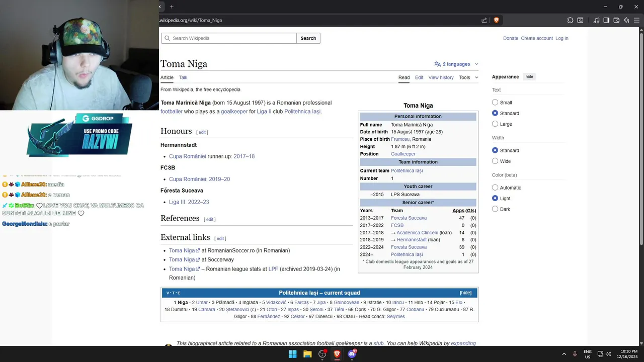Click the Frumosu place of birth link
644x362 pixels.
tap(400, 139)
